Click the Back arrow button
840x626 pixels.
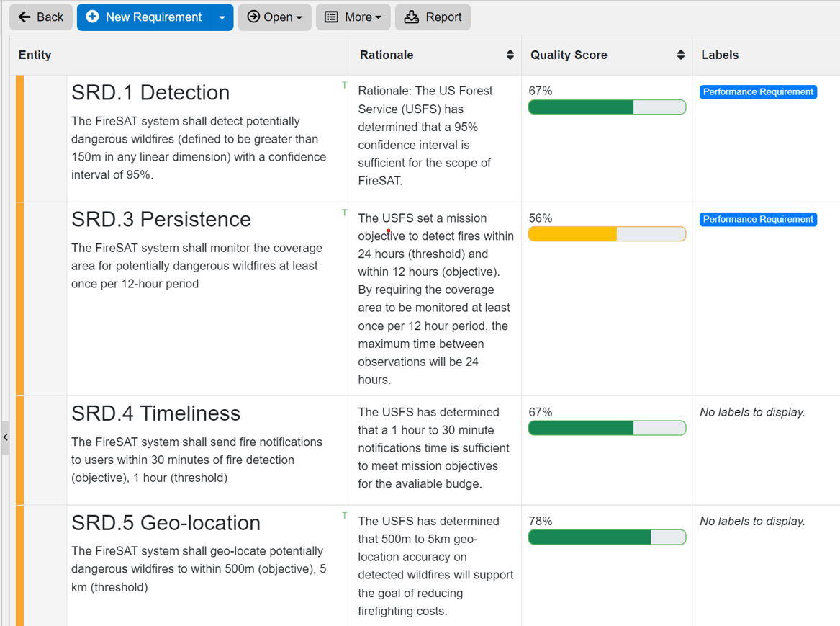click(40, 17)
